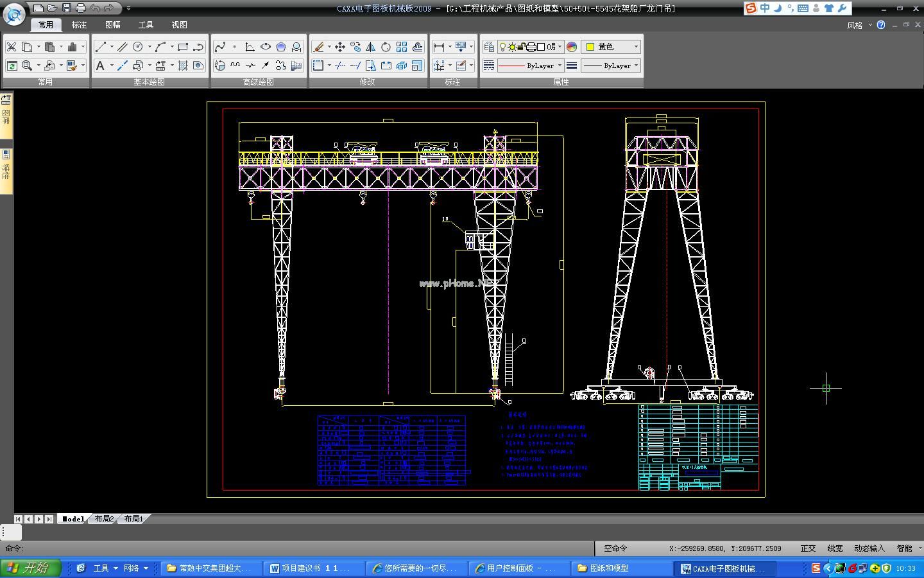
Task: Select the Polygon tool in advanced drawing
Action: pos(281,47)
